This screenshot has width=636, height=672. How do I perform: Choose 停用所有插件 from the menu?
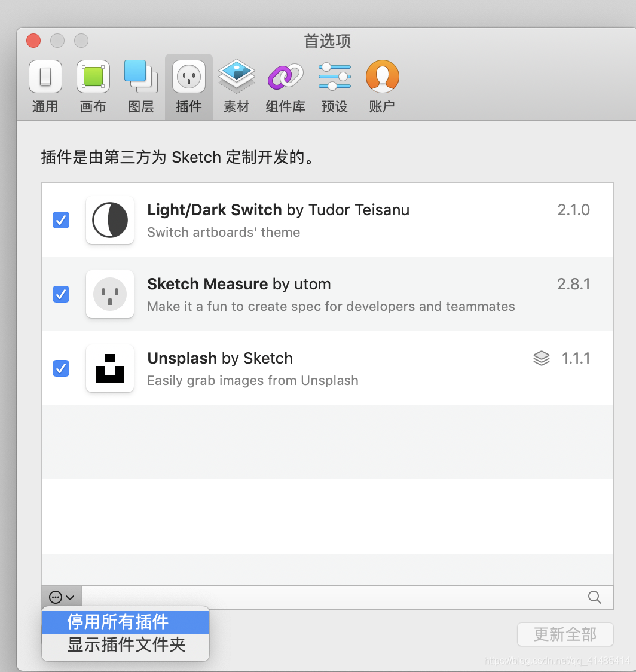click(126, 622)
